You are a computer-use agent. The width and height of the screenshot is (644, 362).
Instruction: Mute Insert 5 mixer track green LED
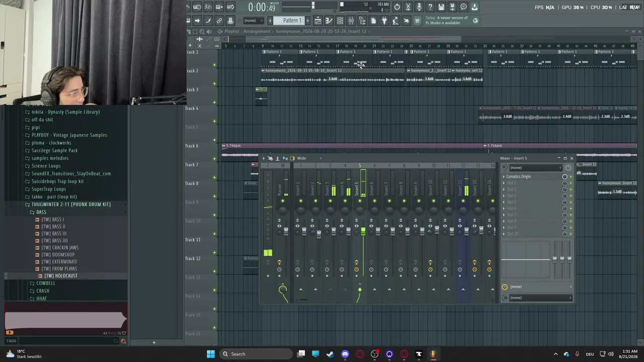[360, 201]
